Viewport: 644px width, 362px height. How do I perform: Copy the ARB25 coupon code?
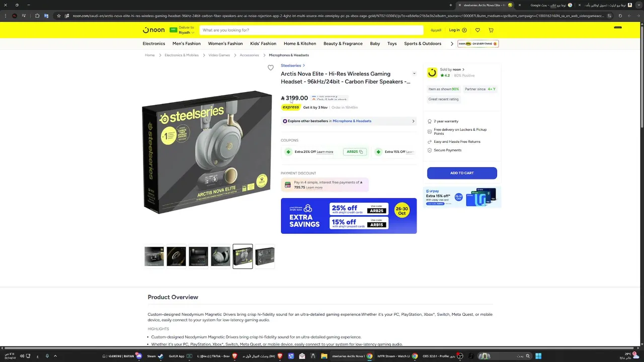(355, 152)
